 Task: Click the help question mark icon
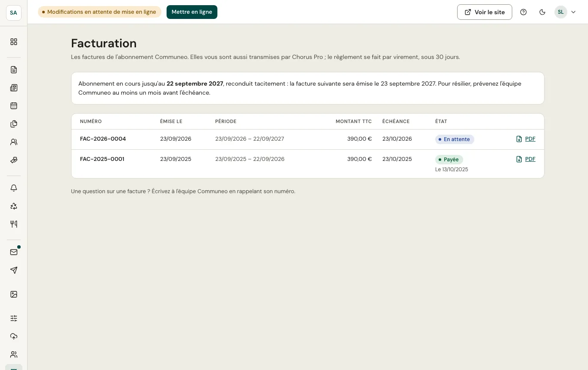523,12
